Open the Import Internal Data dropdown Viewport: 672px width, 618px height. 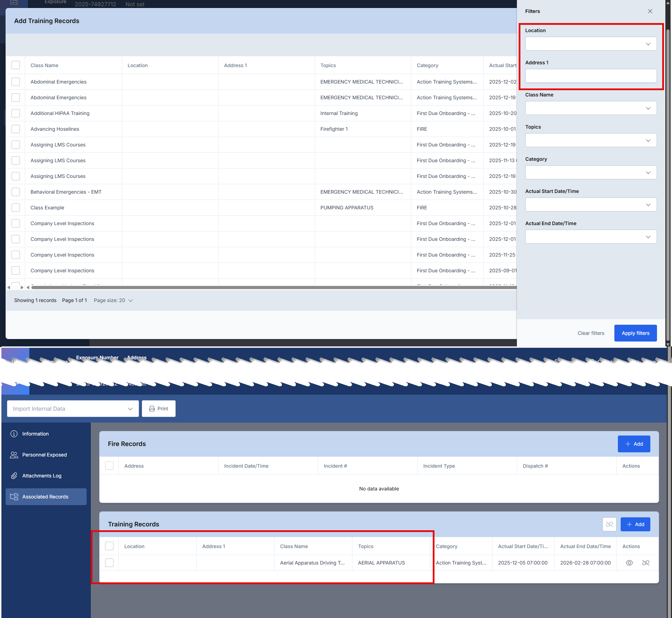(73, 409)
